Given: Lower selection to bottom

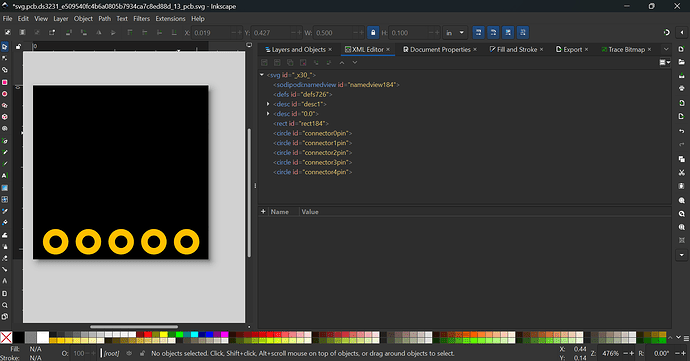Looking at the screenshot, I should click(x=174, y=33).
